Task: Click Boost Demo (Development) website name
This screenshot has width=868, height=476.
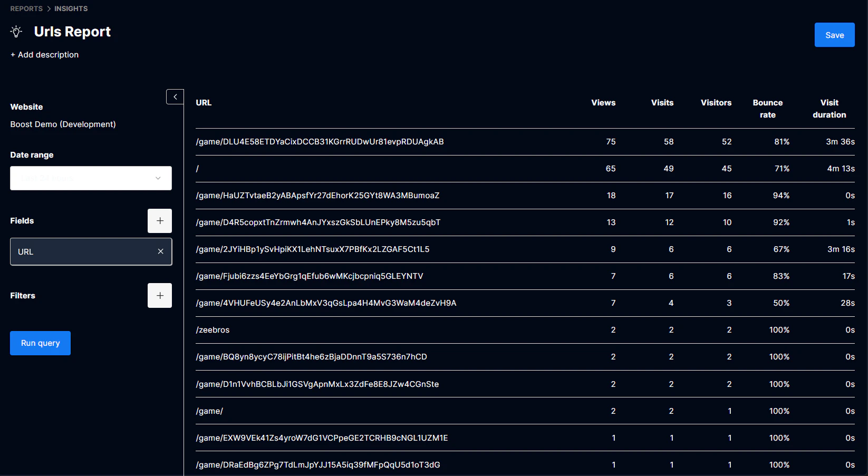Action: (63, 124)
